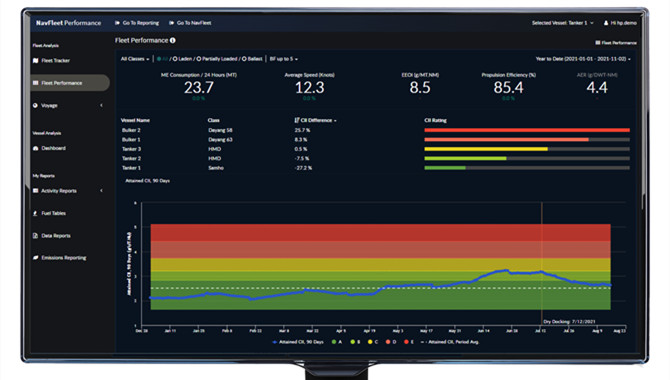Click the red CII rating bar for Bulker 2

(527, 130)
